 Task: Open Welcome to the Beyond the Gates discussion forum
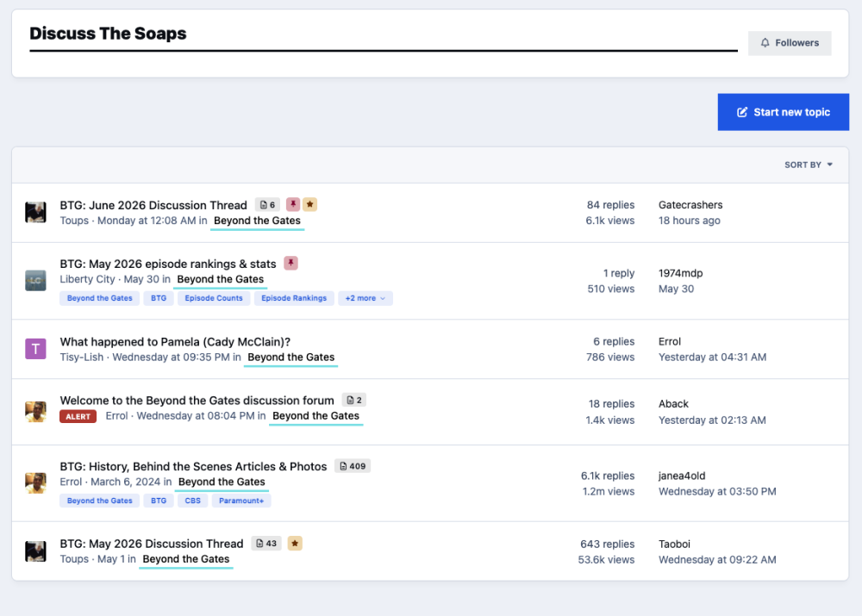197,401
